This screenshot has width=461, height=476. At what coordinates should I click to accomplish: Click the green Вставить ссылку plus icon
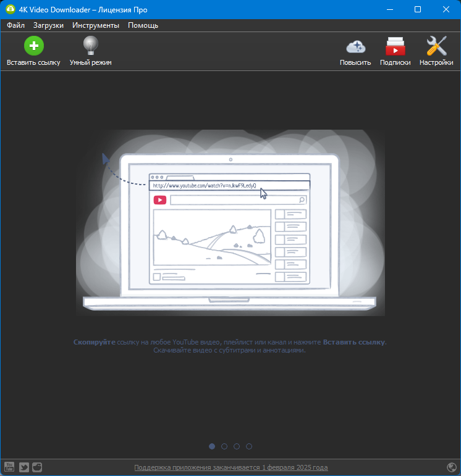(34, 46)
